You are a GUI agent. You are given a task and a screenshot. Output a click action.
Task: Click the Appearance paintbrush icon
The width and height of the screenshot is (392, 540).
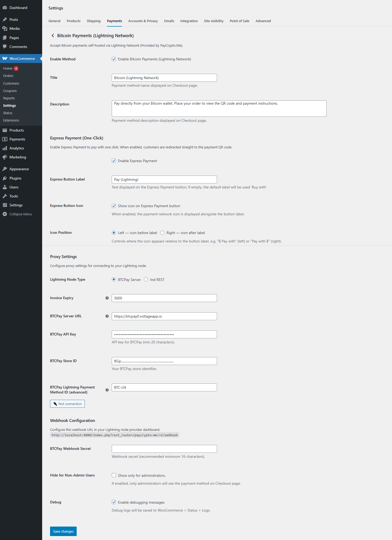[5, 169]
